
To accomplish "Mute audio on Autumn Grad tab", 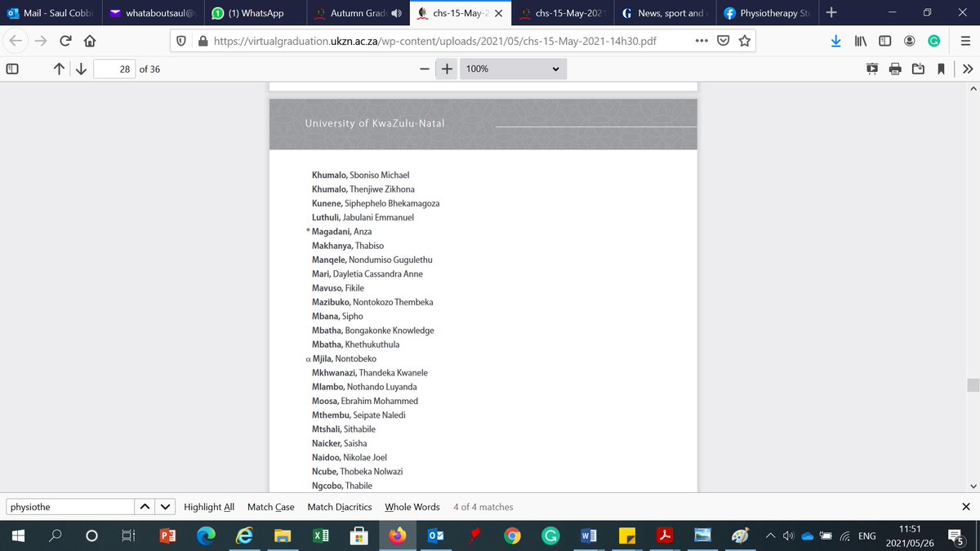I will (397, 13).
